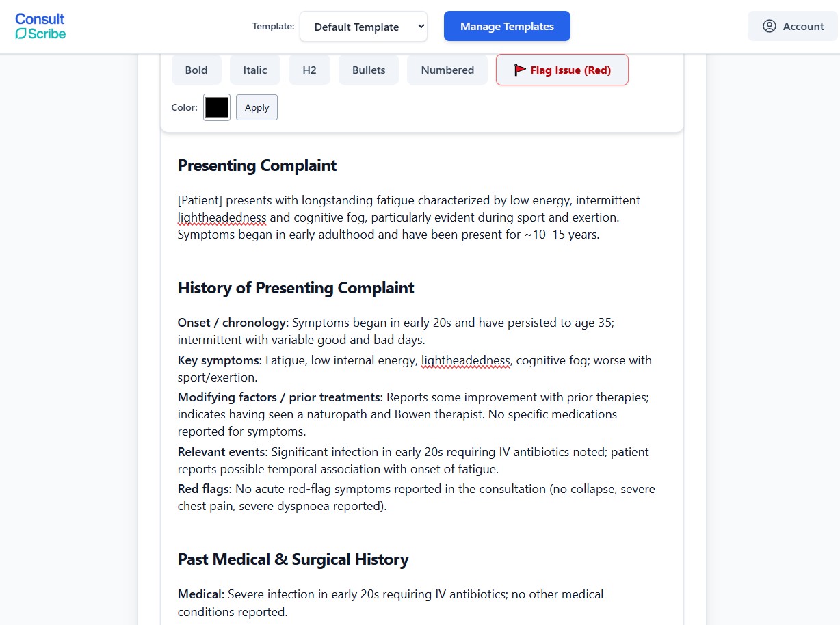The width and height of the screenshot is (840, 625).
Task: Click the 'Presenting Complaint' heading
Action: click(x=257, y=165)
